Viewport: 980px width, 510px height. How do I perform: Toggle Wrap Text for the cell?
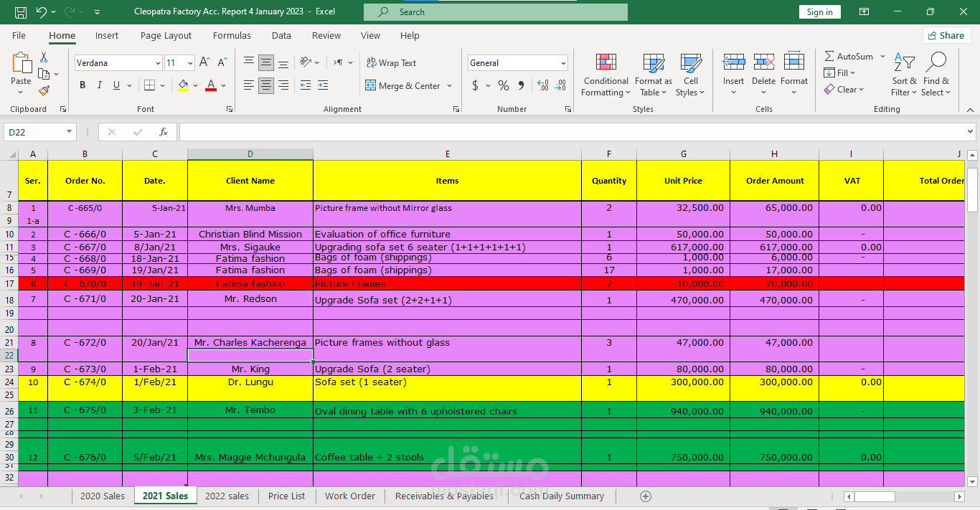[391, 63]
